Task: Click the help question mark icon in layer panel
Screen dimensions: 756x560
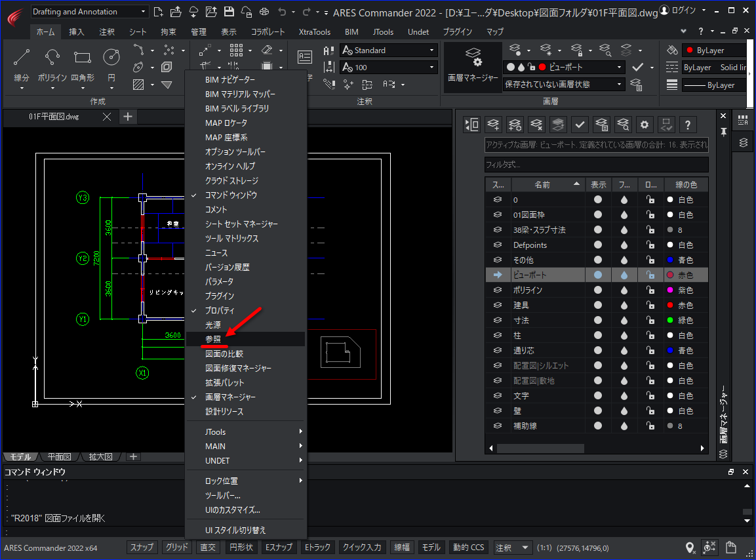Action: (688, 125)
